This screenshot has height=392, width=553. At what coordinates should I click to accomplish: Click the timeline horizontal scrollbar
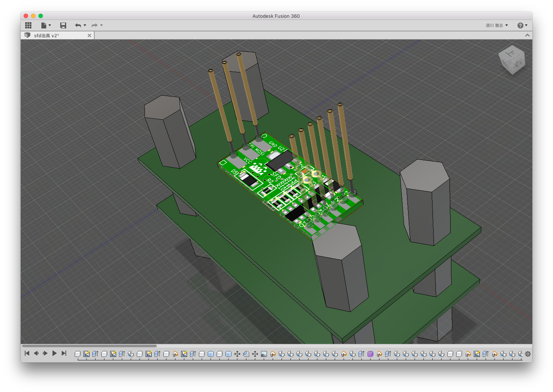pyautogui.click(x=89, y=346)
